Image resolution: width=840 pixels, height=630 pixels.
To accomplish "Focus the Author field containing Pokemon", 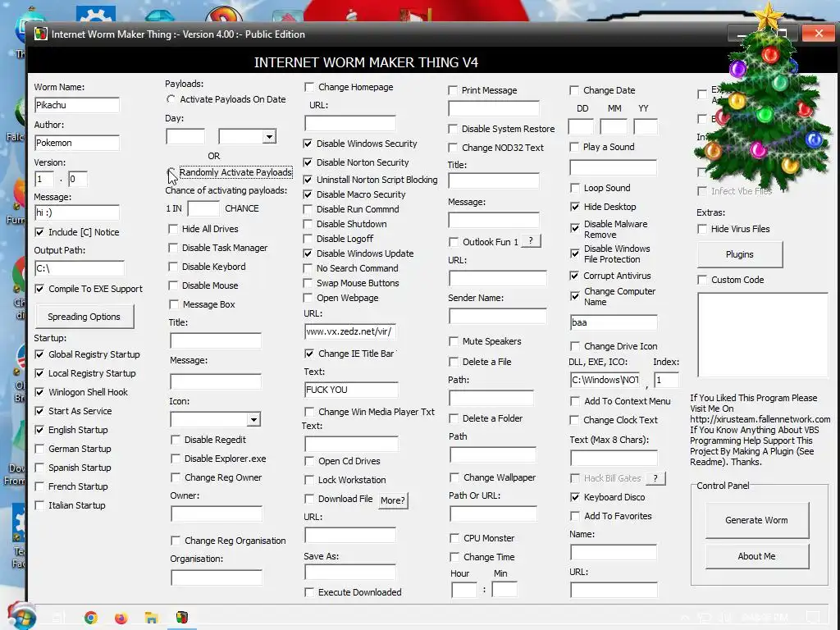I will pos(77,143).
